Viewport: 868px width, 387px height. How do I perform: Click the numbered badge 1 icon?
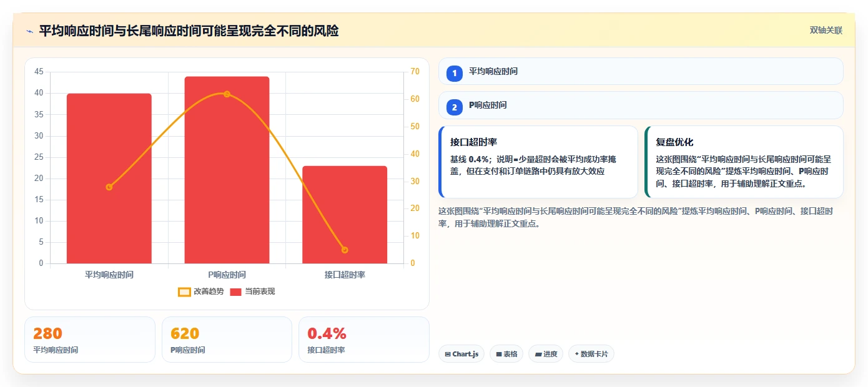(455, 74)
